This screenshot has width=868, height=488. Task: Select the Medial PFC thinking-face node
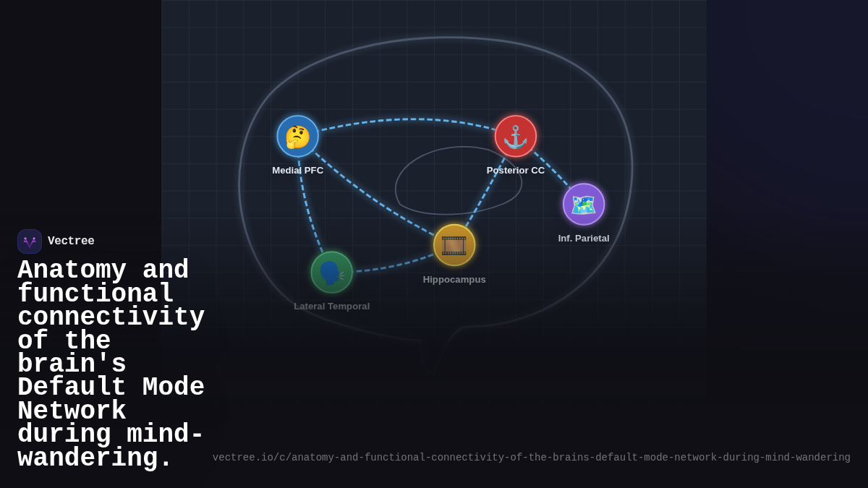point(297,136)
